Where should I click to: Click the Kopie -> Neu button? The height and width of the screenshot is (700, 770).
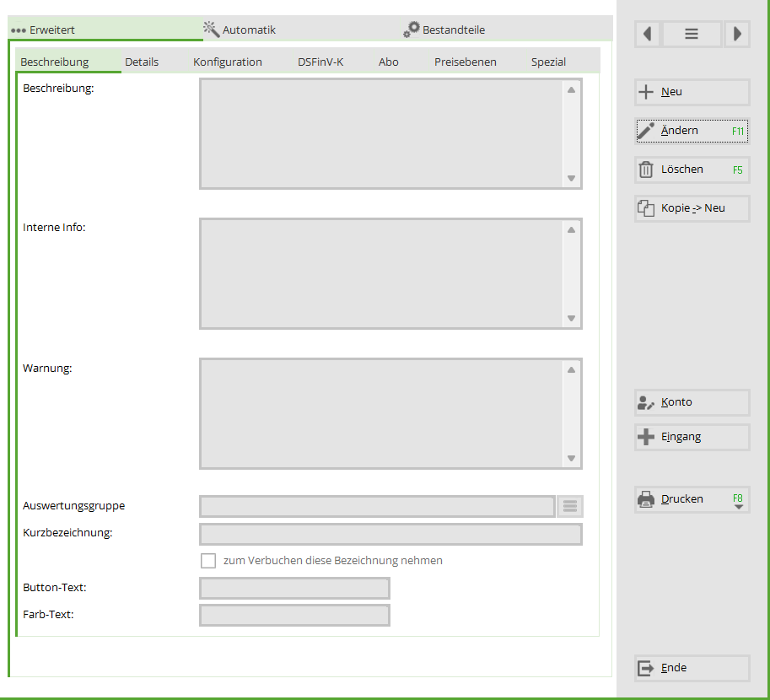692,208
